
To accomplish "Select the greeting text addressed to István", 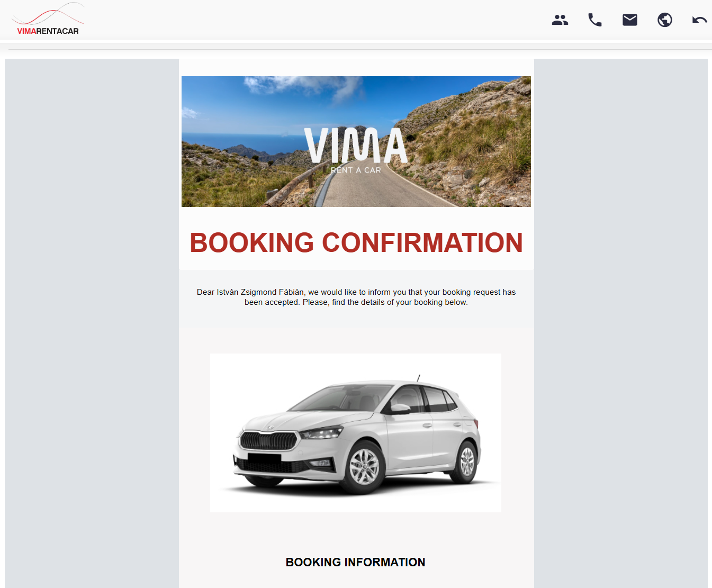I will [x=356, y=297].
